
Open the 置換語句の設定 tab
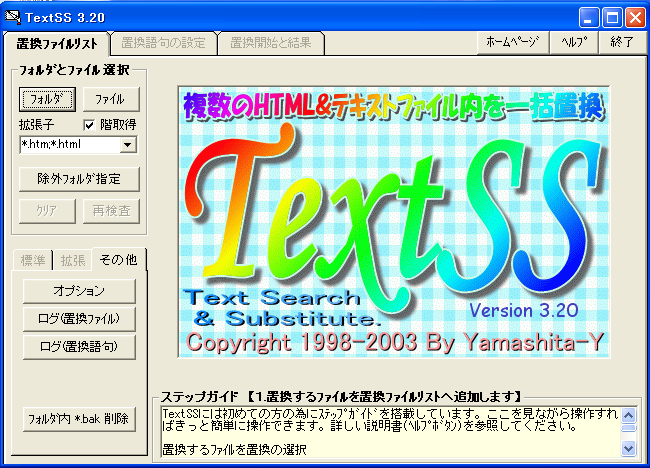[x=163, y=43]
